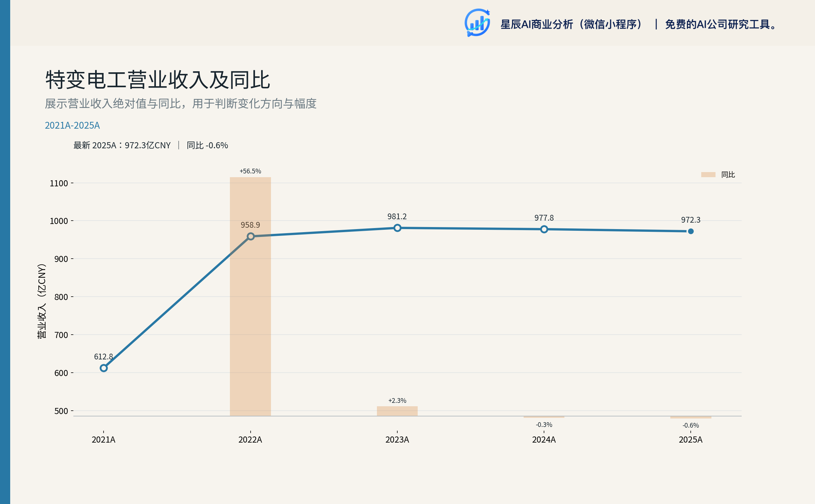Click the 星辰AI商业分析（微信小程序） header text
This screenshot has height=504, width=815.
click(x=572, y=24)
